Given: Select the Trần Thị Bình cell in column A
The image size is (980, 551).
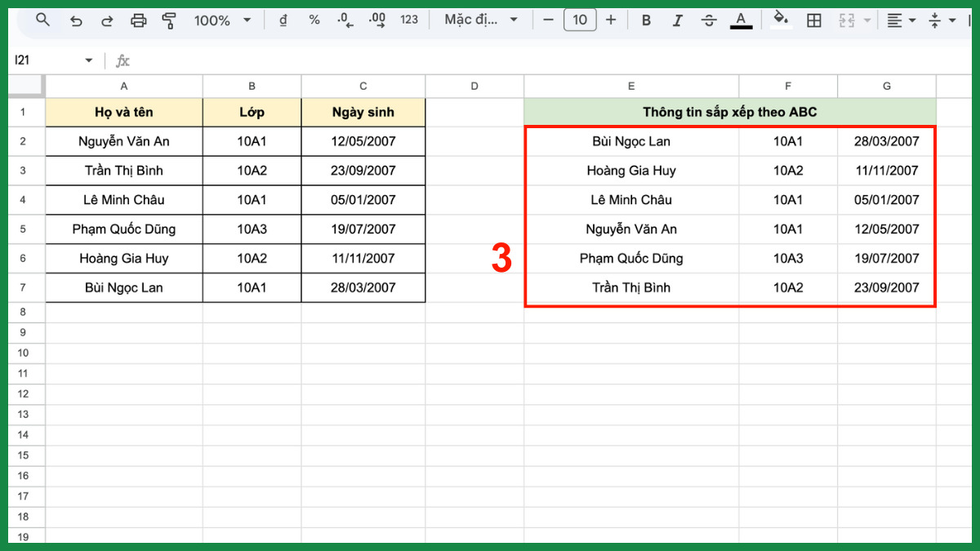Looking at the screenshot, I should click(124, 171).
